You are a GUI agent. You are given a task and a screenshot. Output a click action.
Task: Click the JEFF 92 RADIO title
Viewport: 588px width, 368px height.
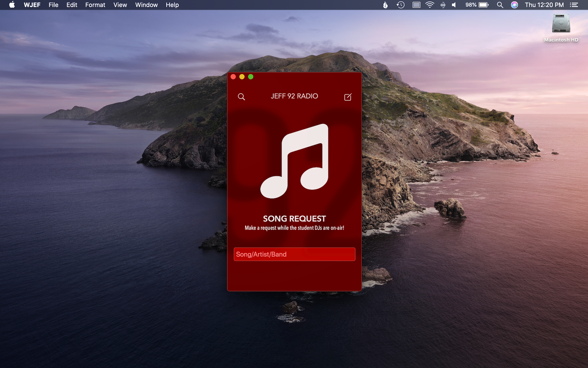[x=294, y=96]
